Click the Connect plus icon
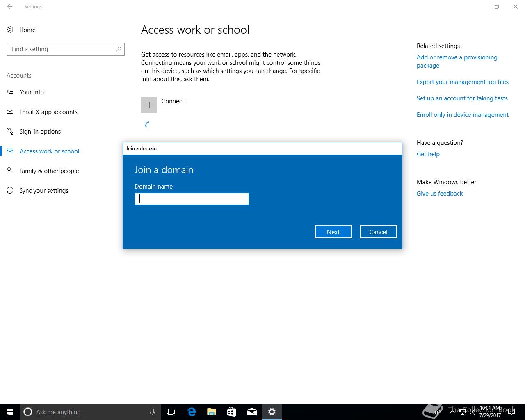The height and width of the screenshot is (420, 525). 149,105
